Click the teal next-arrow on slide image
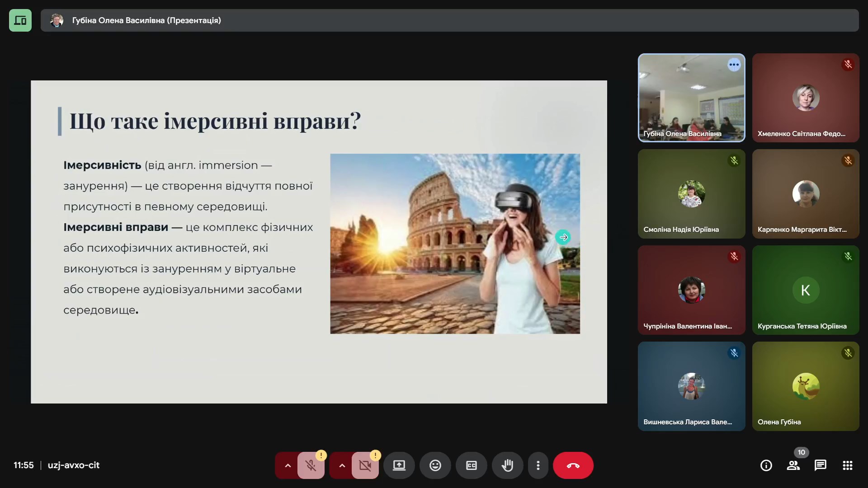The image size is (868, 488). point(563,237)
